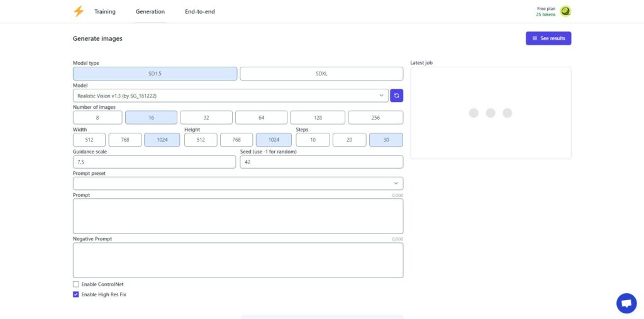Click the Guidance scale input field
Viewport: 644px width, 319px height.
coord(155,162)
